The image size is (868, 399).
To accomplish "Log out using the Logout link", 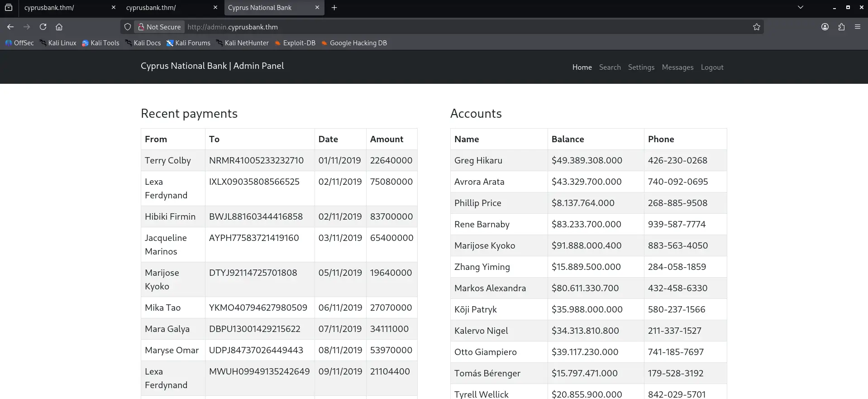I will click(712, 67).
